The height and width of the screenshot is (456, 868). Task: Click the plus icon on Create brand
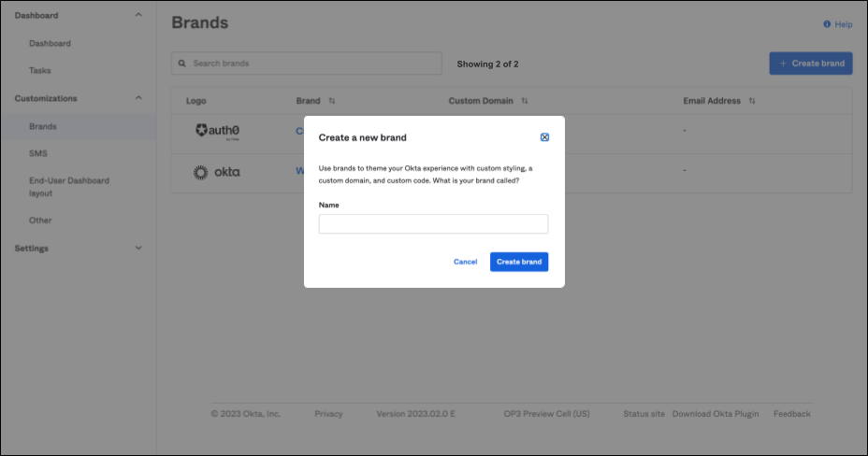click(x=783, y=64)
